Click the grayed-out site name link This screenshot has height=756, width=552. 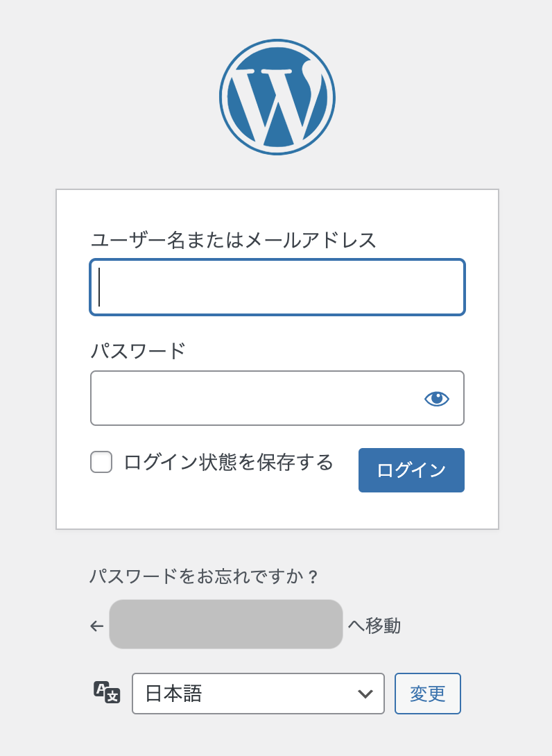pyautogui.click(x=226, y=624)
